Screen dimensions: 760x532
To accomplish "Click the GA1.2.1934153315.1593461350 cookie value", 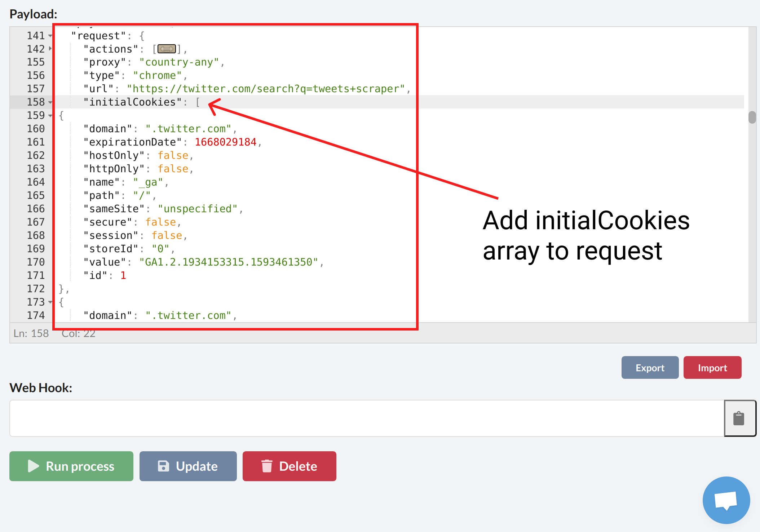I will 229,262.
